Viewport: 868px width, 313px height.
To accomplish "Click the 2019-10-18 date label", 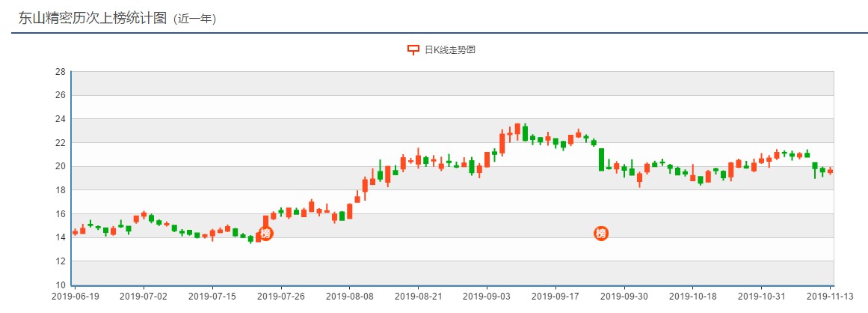I will 692,297.
